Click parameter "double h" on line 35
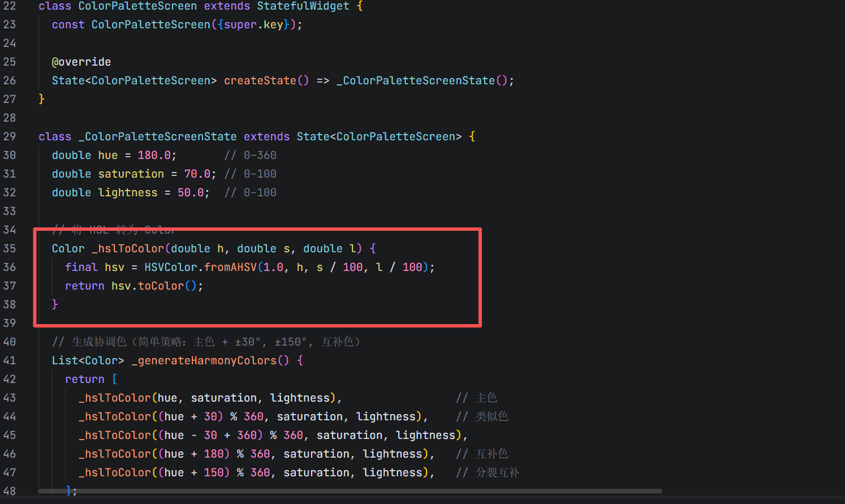Screen dimensions: 845x504 click(x=197, y=248)
